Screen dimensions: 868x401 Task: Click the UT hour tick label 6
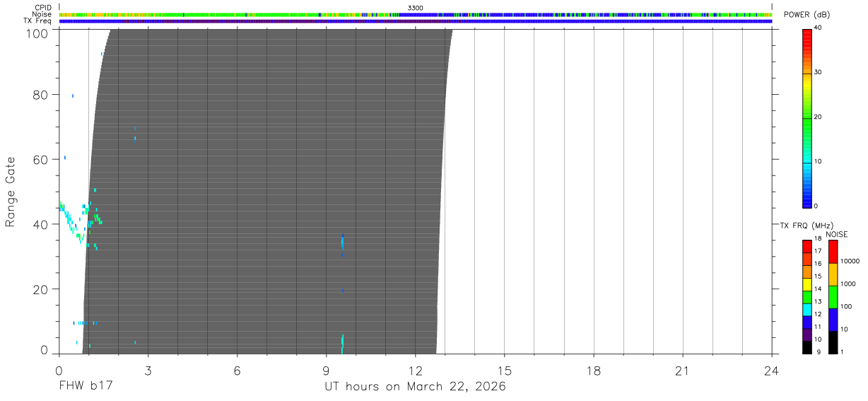coord(237,371)
